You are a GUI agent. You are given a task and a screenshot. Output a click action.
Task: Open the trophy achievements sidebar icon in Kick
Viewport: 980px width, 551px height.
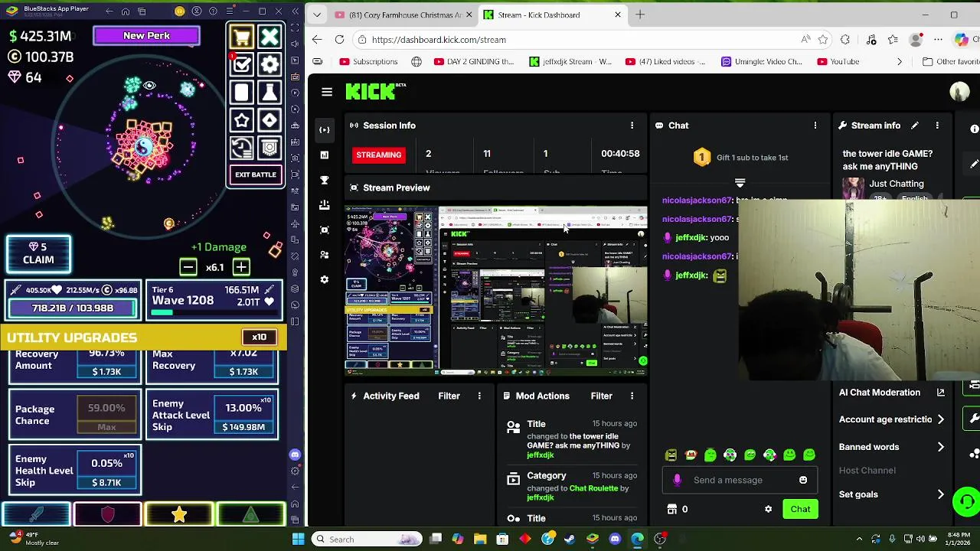[325, 180]
